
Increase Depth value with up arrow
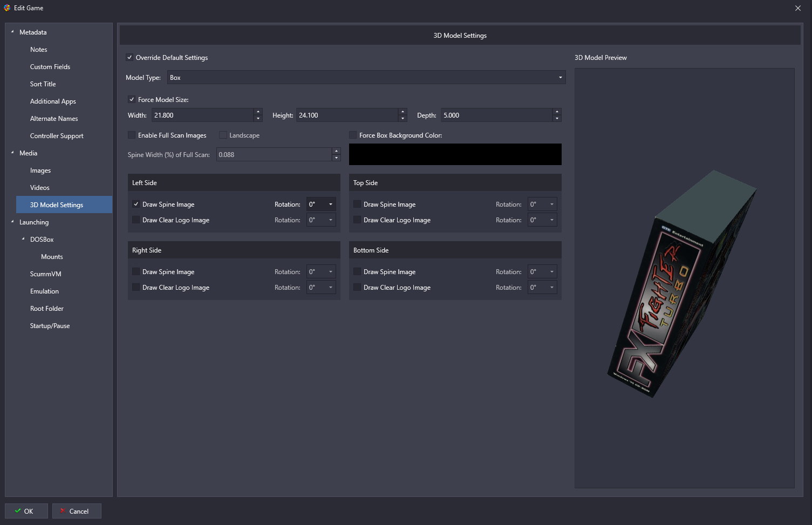[x=557, y=112]
